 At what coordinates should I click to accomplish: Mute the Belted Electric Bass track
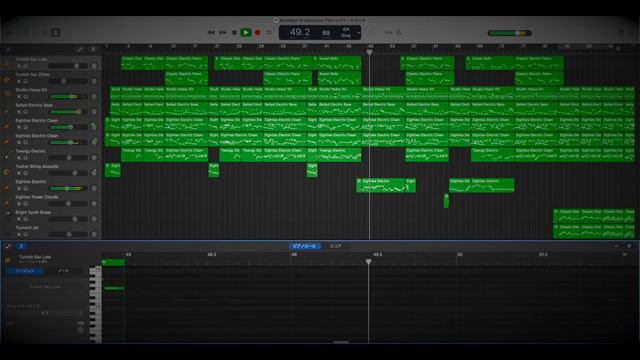[19, 112]
